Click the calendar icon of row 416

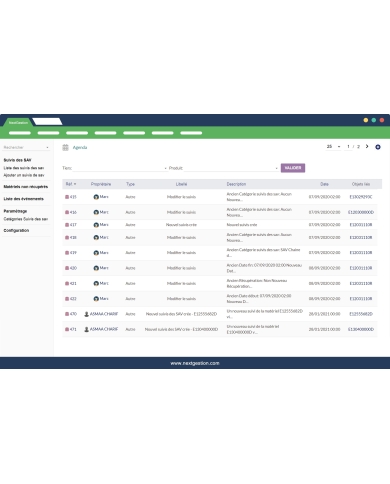click(x=67, y=212)
